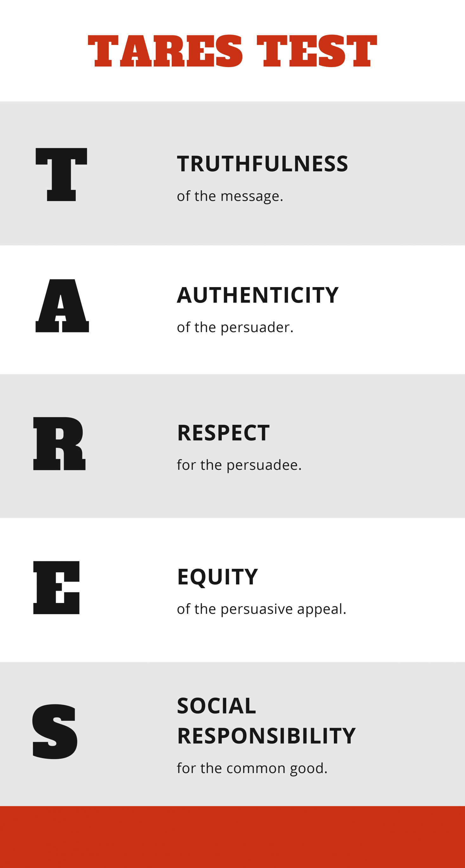The width and height of the screenshot is (465, 868).
Task: Select the large letter R icon
Action: [59, 443]
